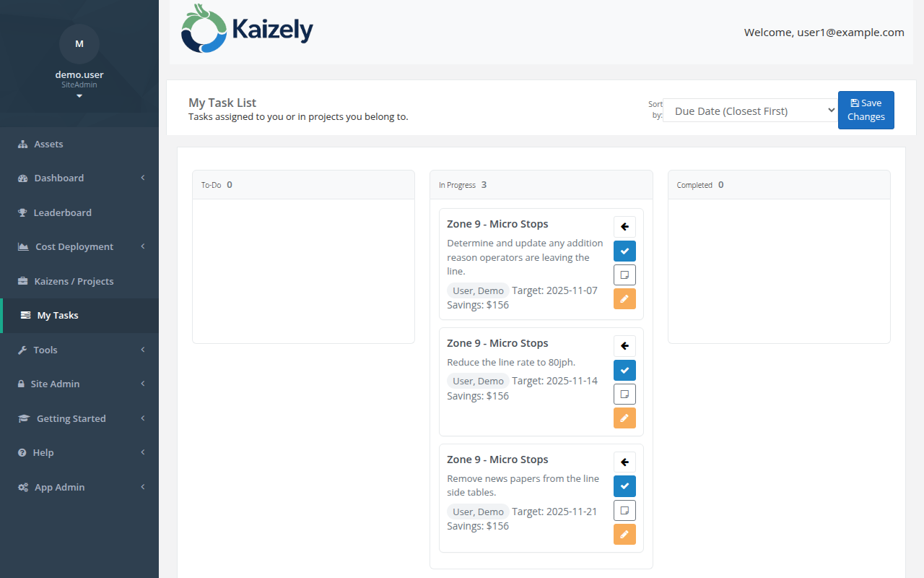Open the 'Due Date (Closest First)' sort dropdown
This screenshot has width=924, height=578.
click(749, 111)
